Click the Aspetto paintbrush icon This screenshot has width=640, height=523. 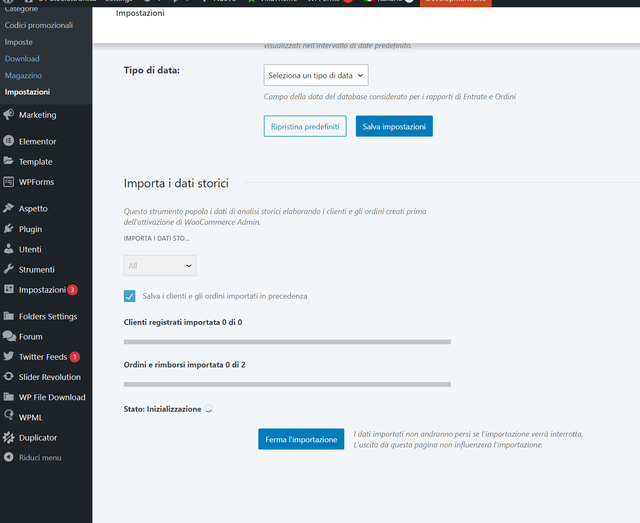click(x=9, y=208)
